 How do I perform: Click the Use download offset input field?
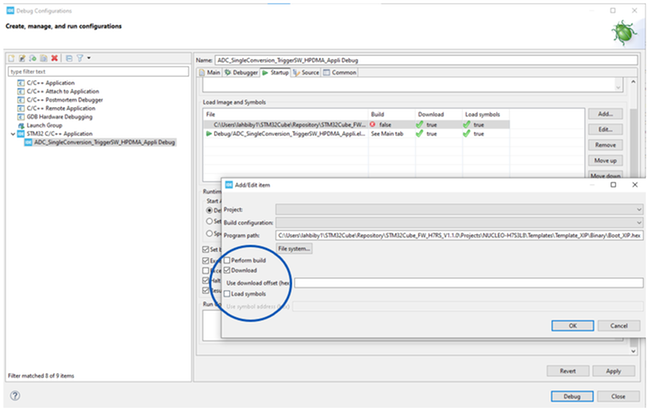(468, 283)
